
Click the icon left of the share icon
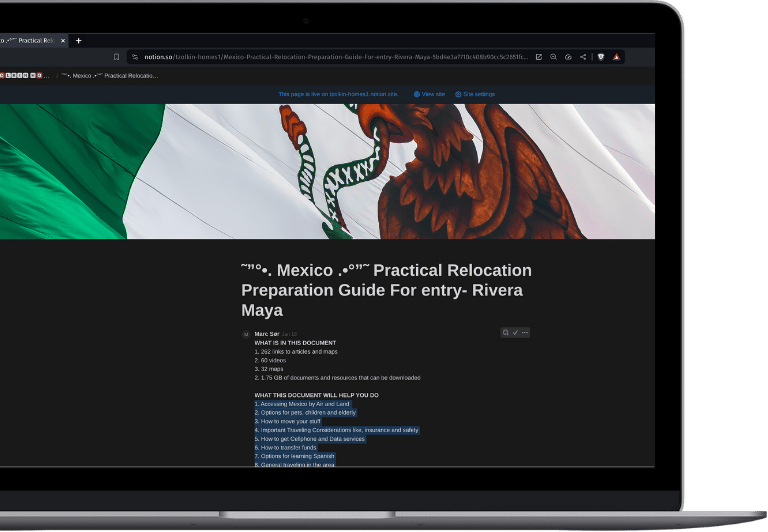coord(568,57)
